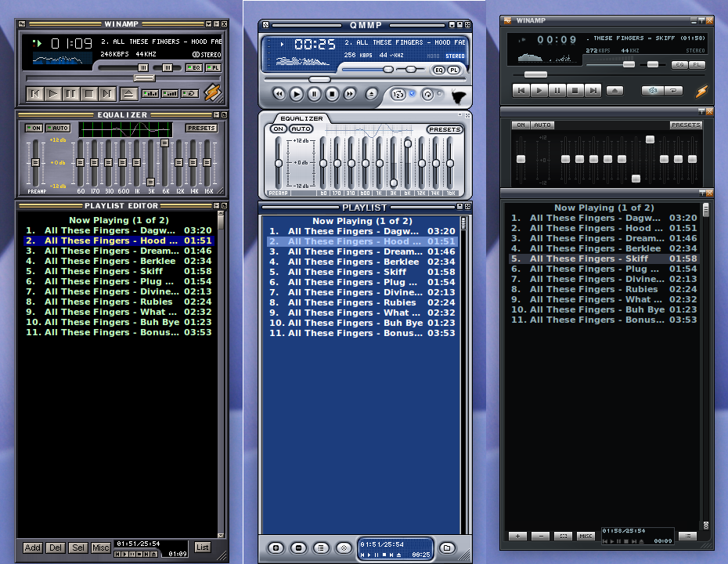
Task: Select track 3 Dream in QMMP playlist
Action: tap(362, 251)
